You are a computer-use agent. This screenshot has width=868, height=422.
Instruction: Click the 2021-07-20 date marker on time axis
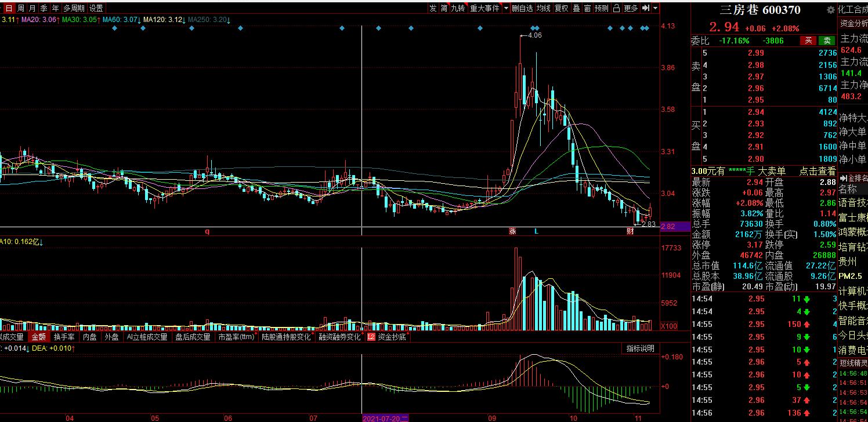pyautogui.click(x=386, y=418)
